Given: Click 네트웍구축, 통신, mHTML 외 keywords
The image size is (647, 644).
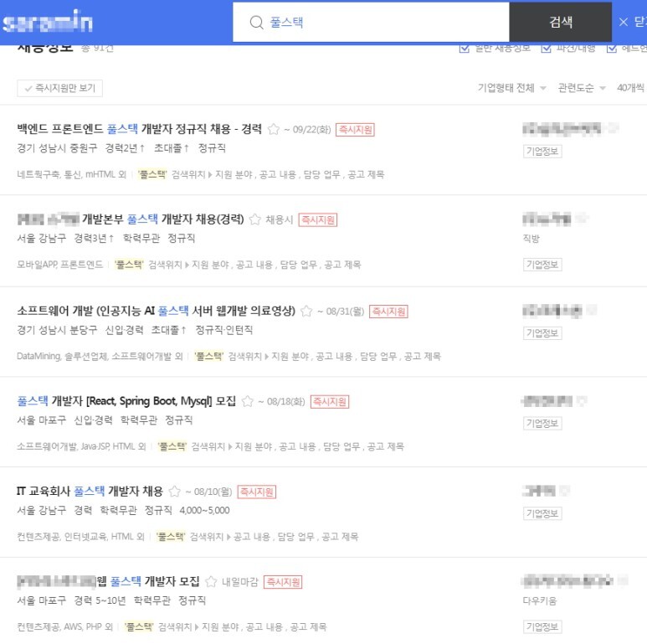Looking at the screenshot, I should [x=71, y=175].
